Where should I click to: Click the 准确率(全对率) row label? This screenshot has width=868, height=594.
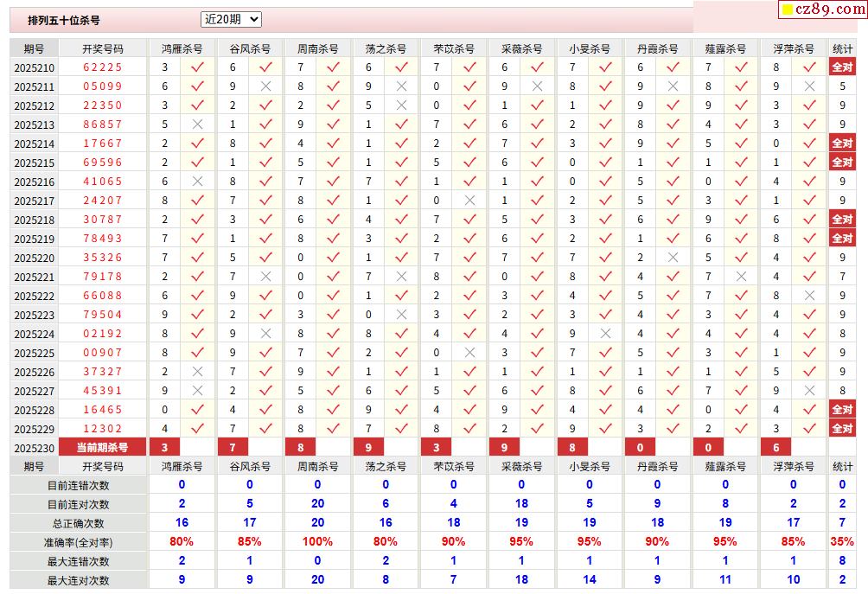pyautogui.click(x=78, y=542)
